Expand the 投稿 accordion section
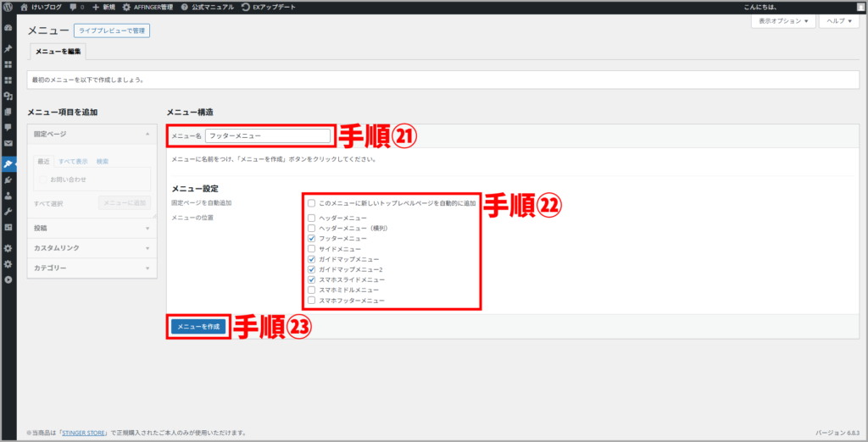This screenshot has width=868, height=442. pyautogui.click(x=92, y=228)
